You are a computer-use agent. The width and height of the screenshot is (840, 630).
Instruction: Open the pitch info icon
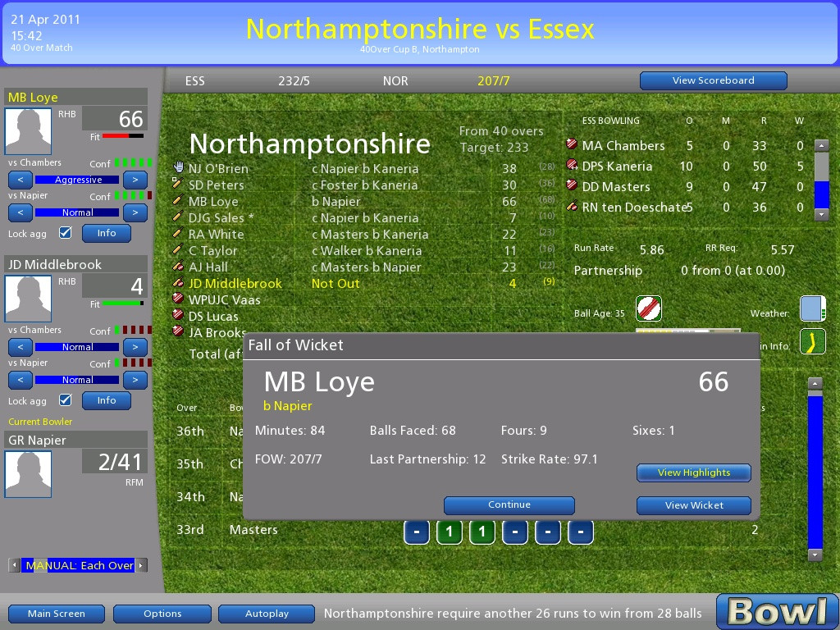[813, 342]
